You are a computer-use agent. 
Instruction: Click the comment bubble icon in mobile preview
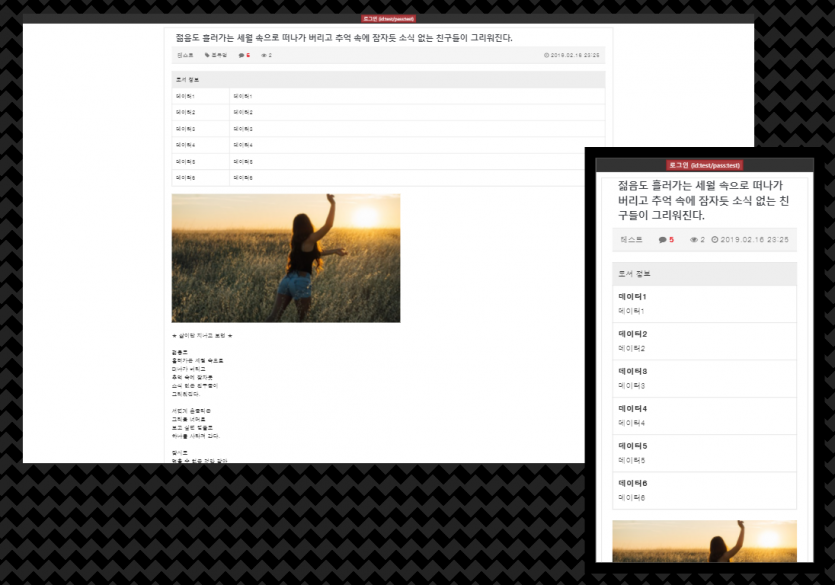662,240
